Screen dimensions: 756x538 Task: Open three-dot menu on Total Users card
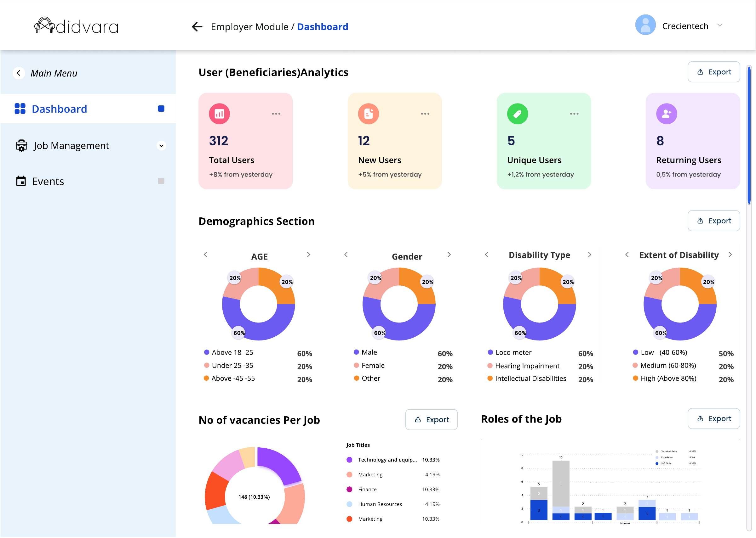276,114
